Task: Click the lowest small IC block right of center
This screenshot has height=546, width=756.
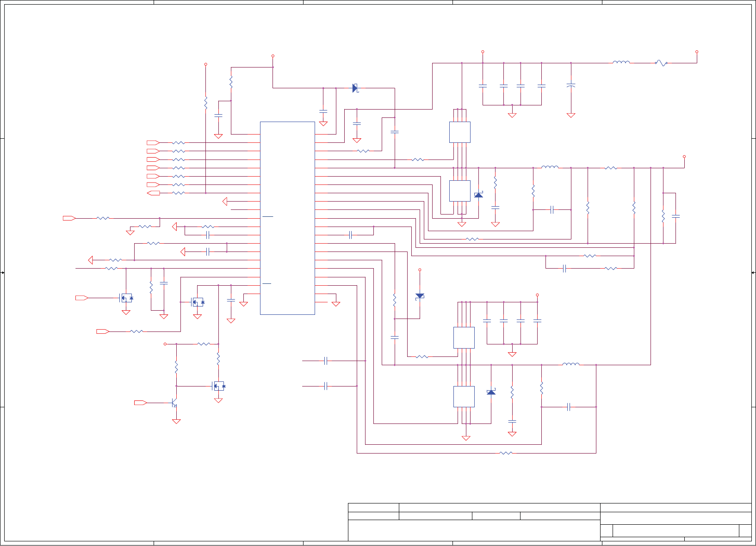Action: coord(464,396)
